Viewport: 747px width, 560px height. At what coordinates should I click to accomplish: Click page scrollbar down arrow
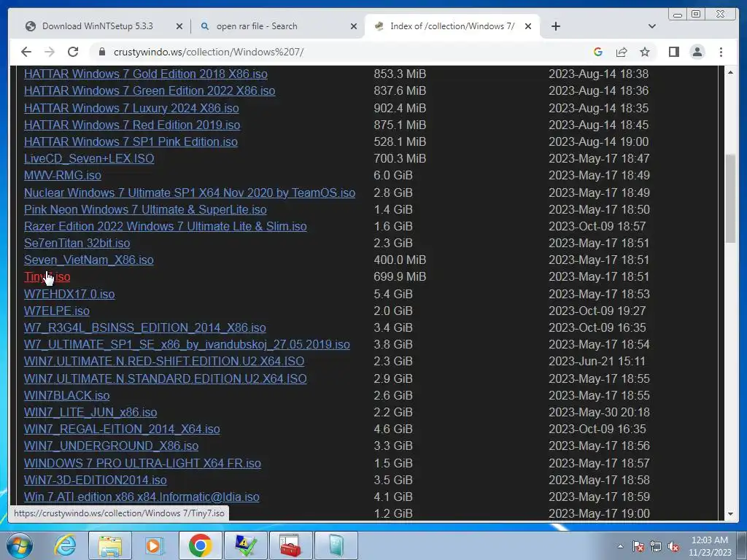coord(730,514)
